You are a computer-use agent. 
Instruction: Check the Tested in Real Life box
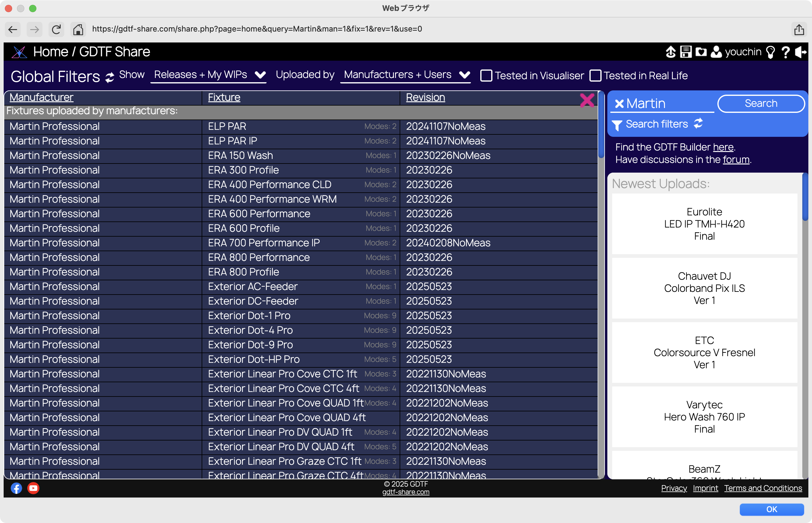[595, 76]
